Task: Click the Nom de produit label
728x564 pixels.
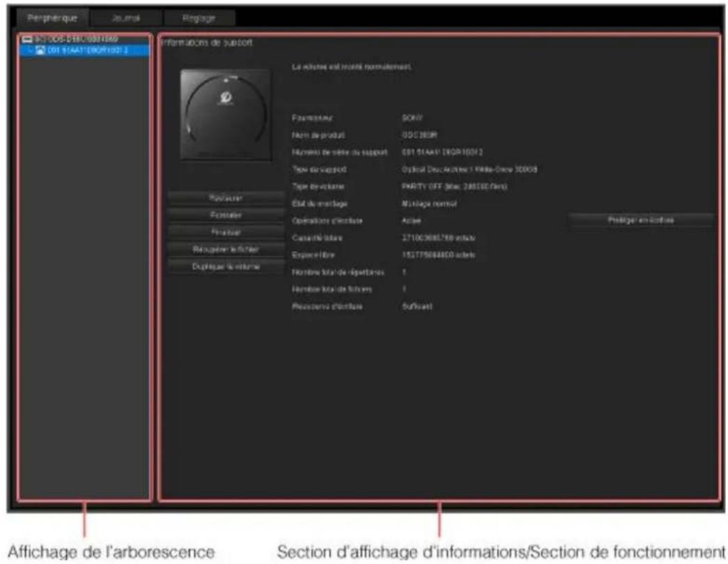Action: point(318,135)
